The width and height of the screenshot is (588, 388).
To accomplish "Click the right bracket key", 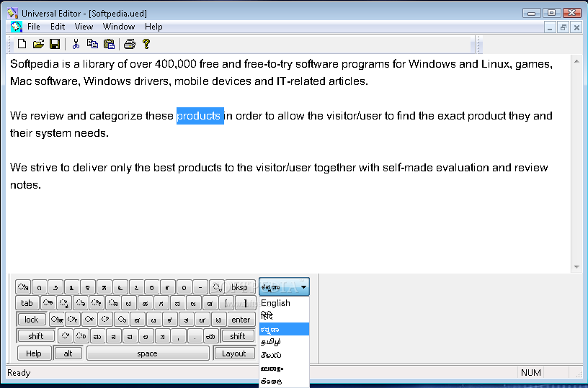I will click(246, 303).
